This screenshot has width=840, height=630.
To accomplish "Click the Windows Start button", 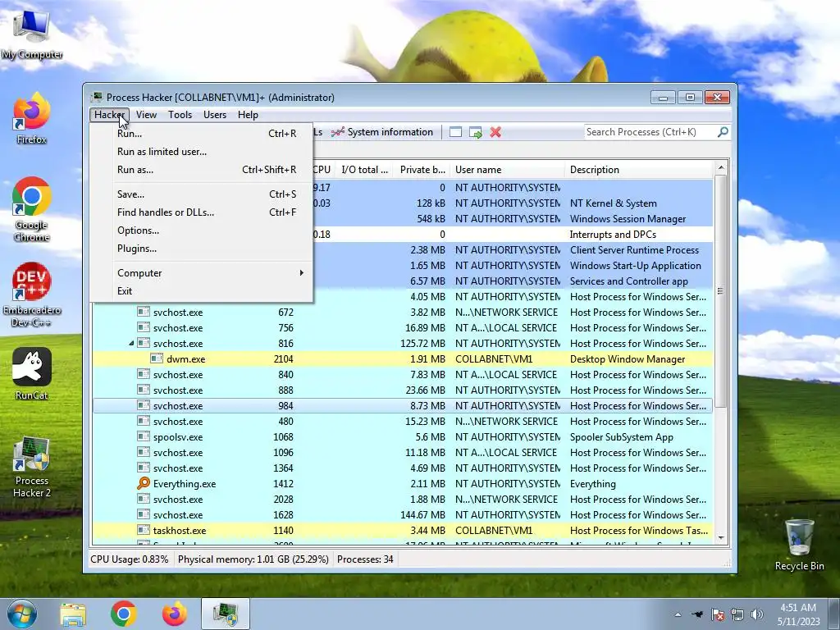I will coord(21,614).
